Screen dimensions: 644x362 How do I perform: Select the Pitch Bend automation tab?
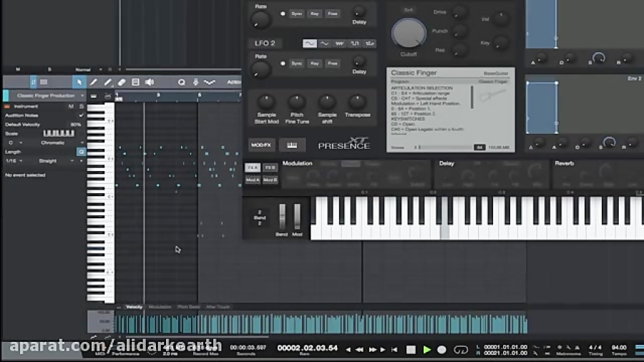[x=188, y=307]
